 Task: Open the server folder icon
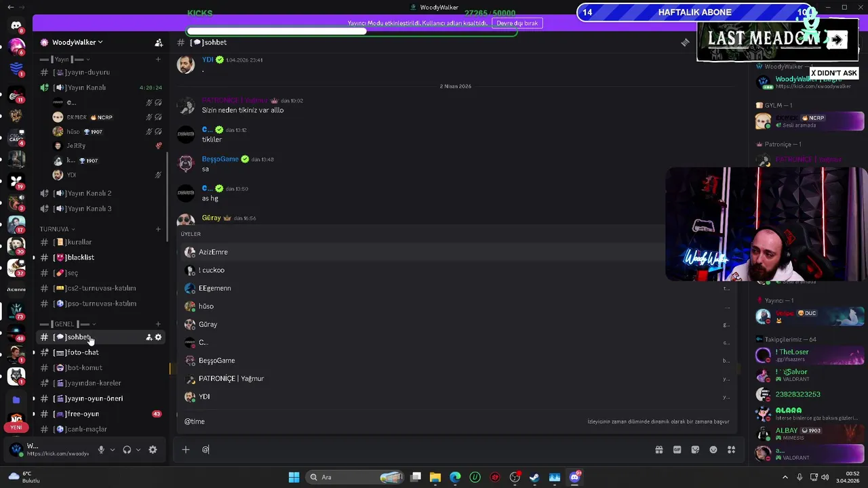[x=16, y=400]
